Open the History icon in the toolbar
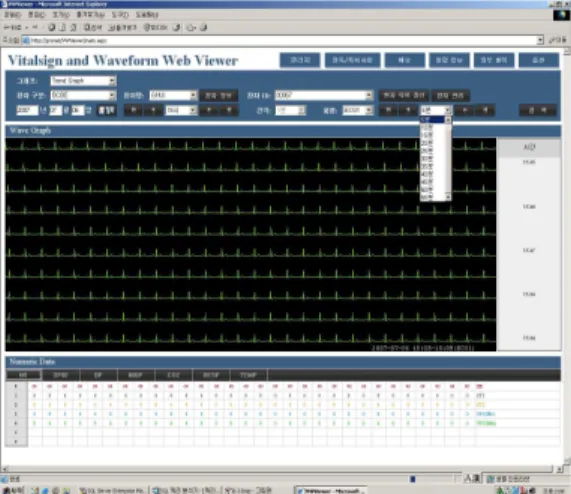Screen dimensions: 571x494 point(177,27)
